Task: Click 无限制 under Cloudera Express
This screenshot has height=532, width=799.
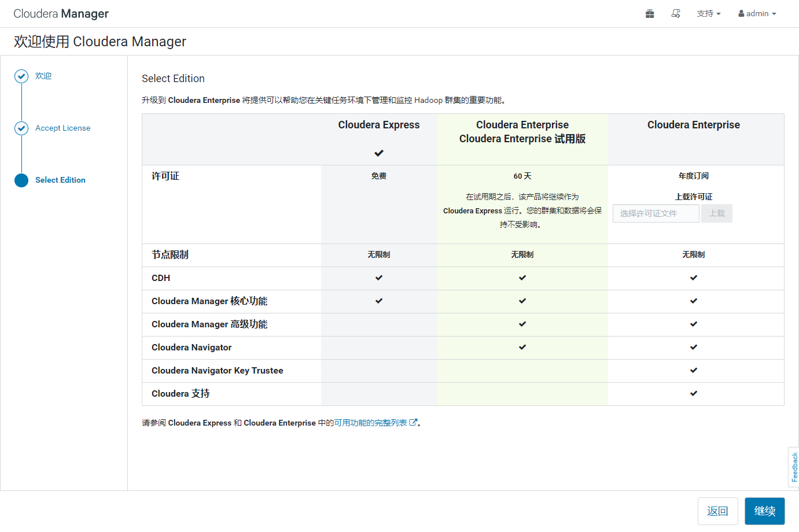Action: click(379, 254)
